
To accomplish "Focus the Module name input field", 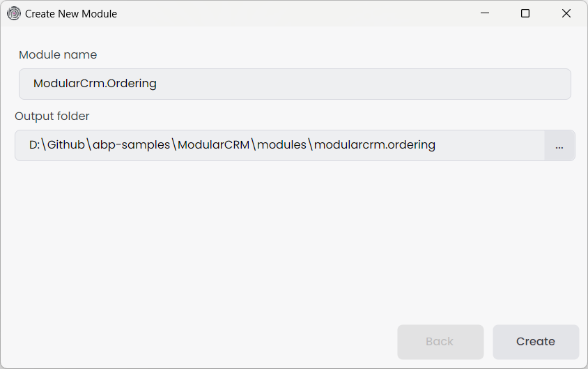I will (x=348, y=84).
